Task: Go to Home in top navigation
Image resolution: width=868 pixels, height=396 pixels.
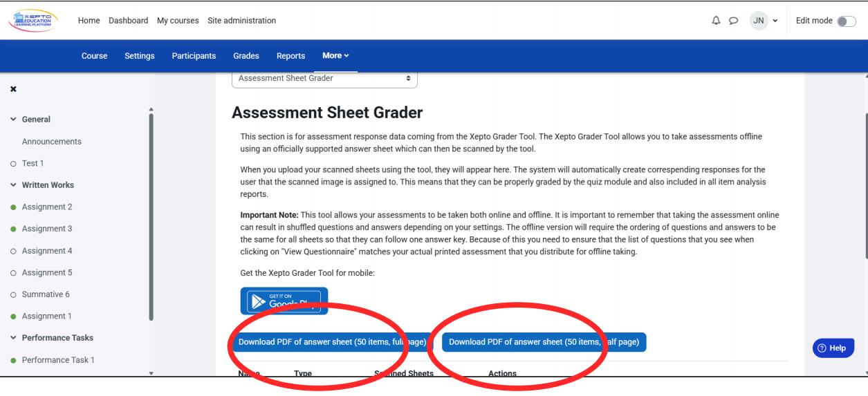Action: tap(89, 21)
